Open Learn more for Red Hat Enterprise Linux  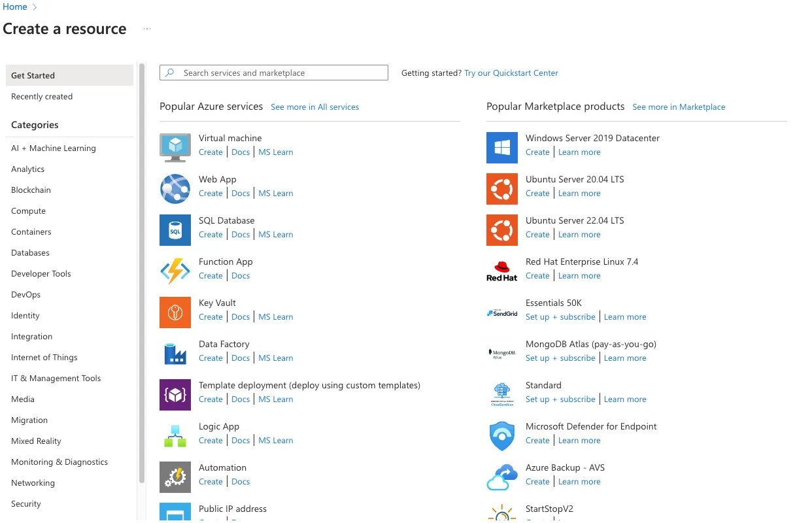(579, 276)
